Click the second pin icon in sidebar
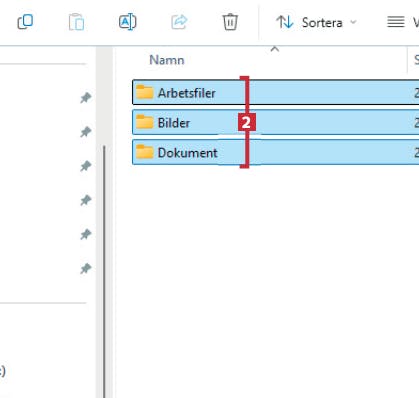 click(x=86, y=132)
